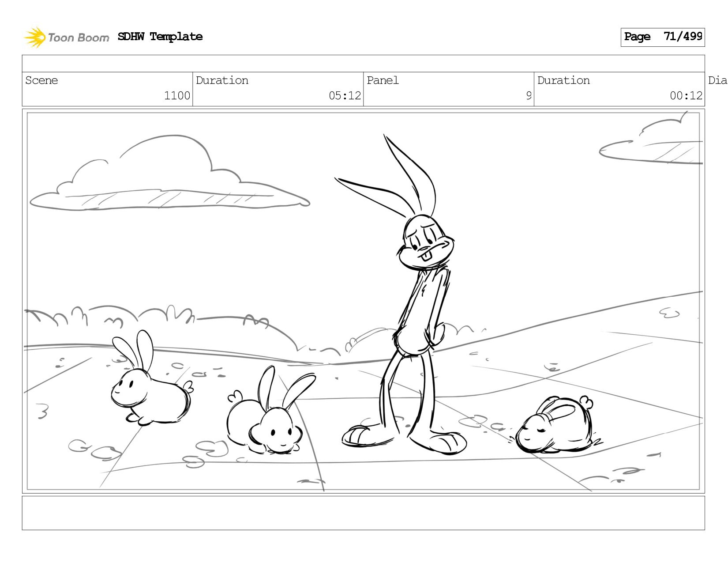Click the Page 71/499 indicator box
Viewport: 728px width, 563px height.
click(663, 37)
